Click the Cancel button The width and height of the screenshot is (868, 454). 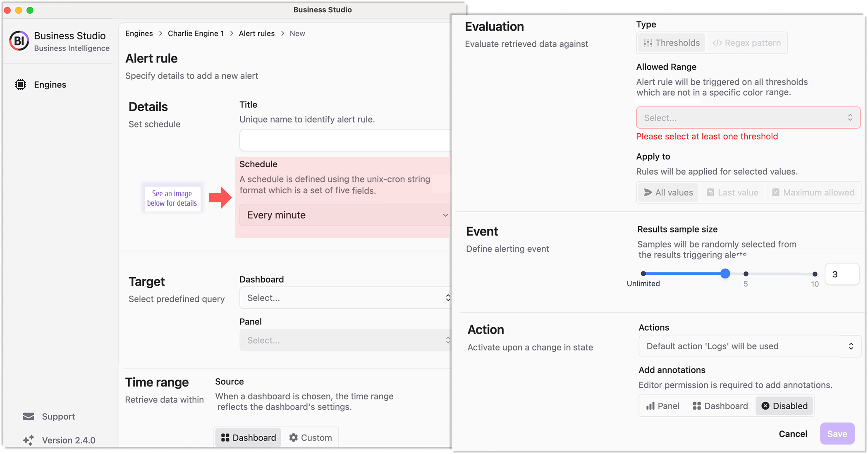793,434
